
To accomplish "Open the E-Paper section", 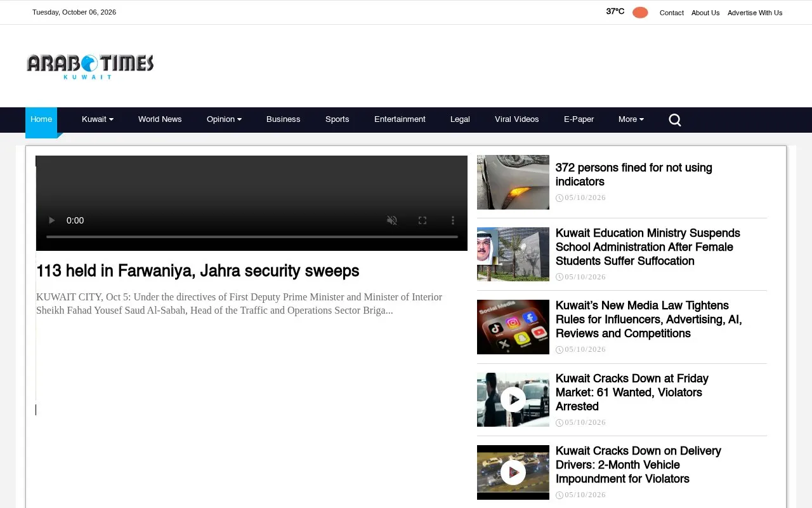I will (x=579, y=119).
